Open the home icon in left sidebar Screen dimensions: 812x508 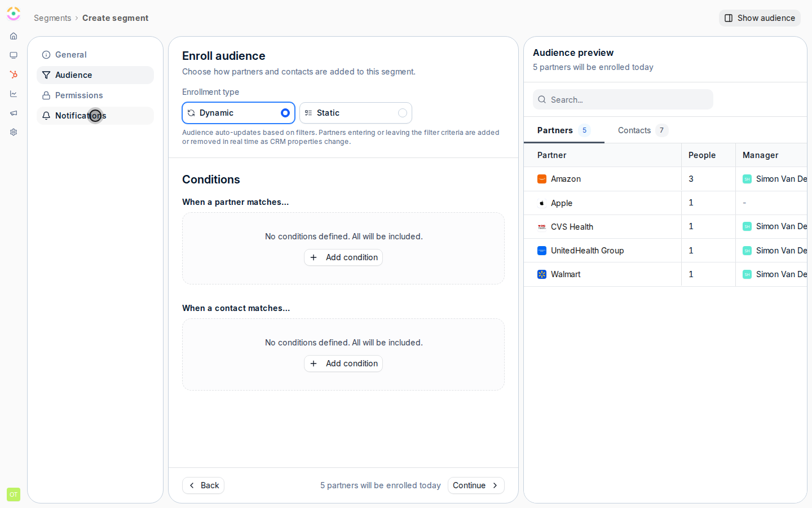(x=14, y=36)
